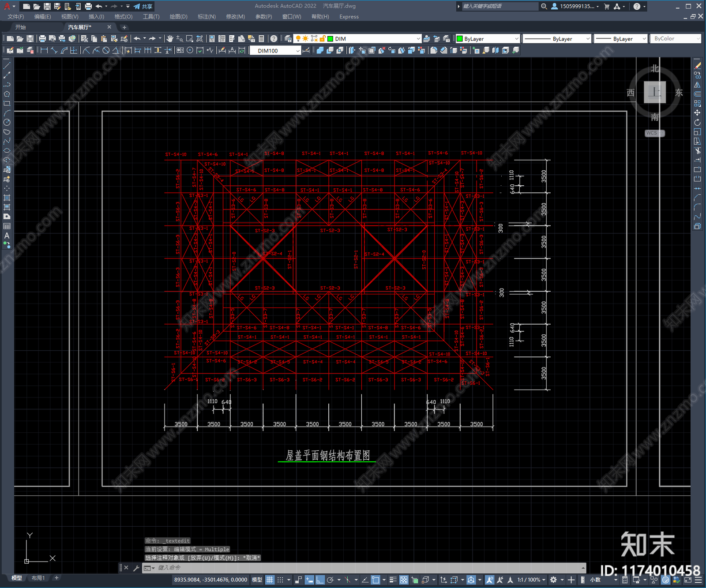
Task: Switch to the 布局1 layout tab
Action: pyautogui.click(x=38, y=578)
